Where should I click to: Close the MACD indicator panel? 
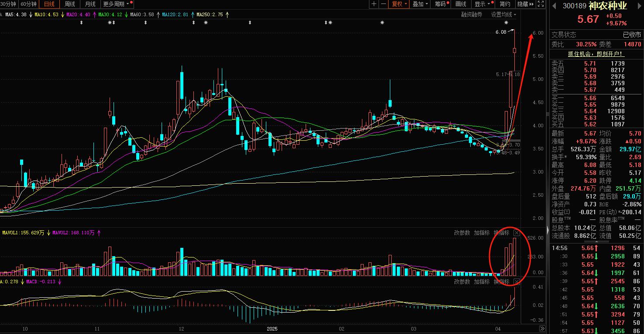pyautogui.click(x=517, y=282)
